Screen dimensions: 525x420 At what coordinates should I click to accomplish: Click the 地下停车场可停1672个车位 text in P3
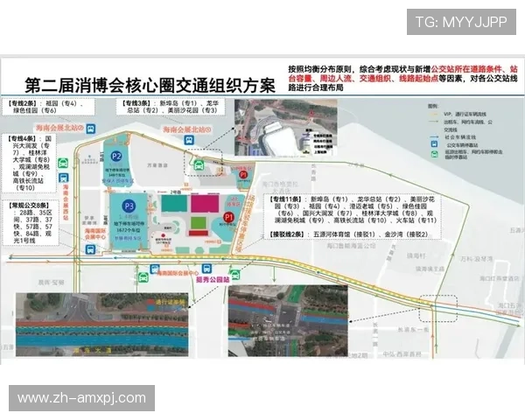[129, 227]
